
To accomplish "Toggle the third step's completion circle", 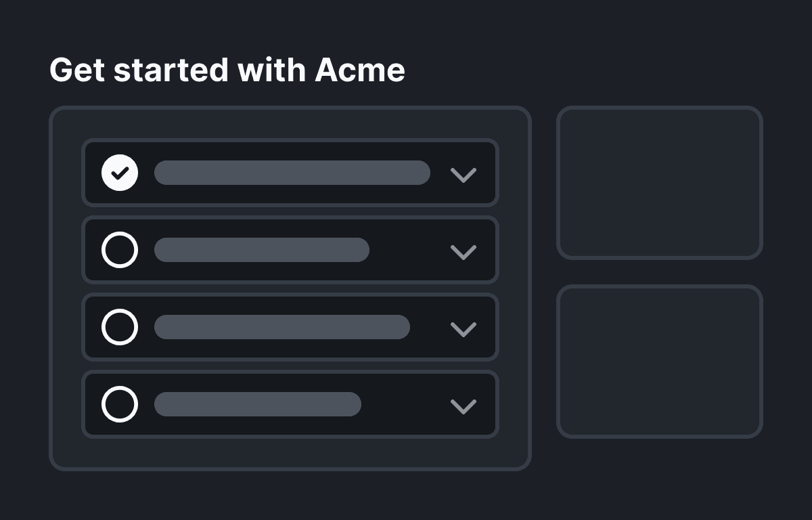I will (x=120, y=327).
